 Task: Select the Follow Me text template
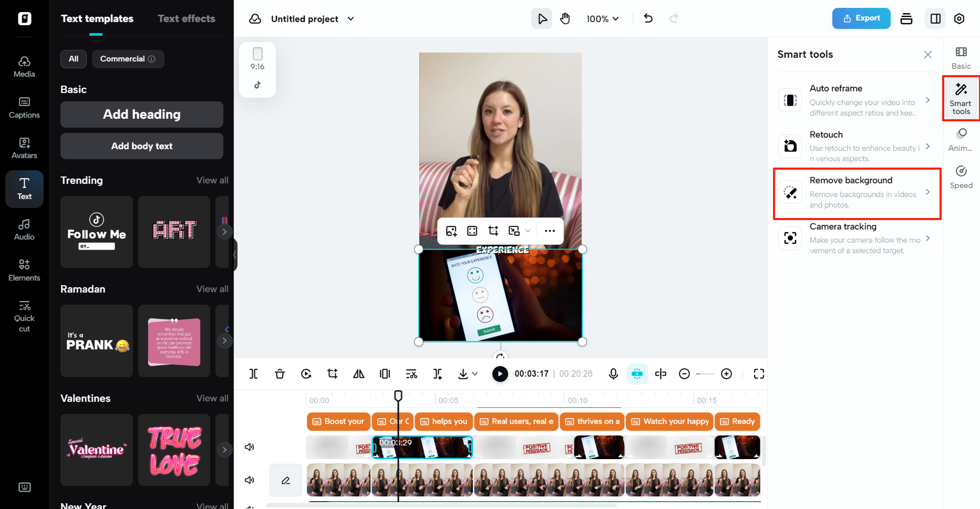[97, 232]
